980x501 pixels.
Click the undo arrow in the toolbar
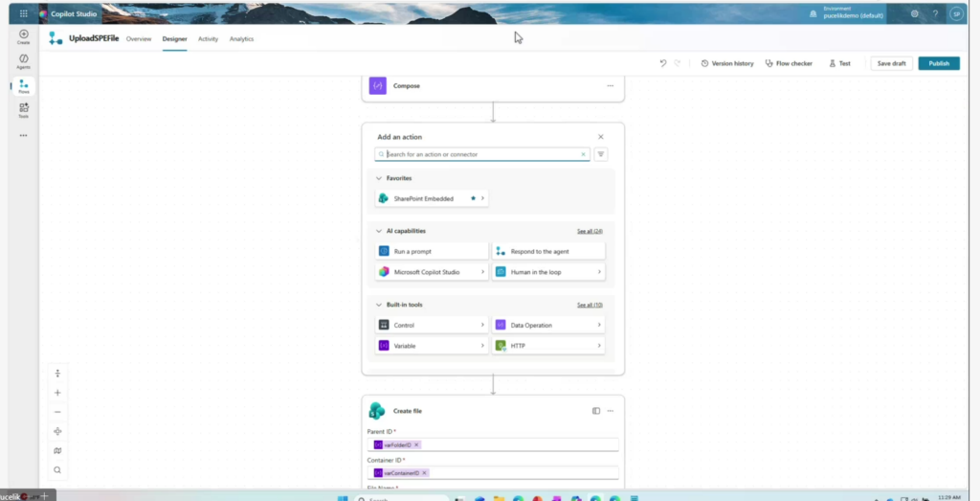(x=662, y=63)
